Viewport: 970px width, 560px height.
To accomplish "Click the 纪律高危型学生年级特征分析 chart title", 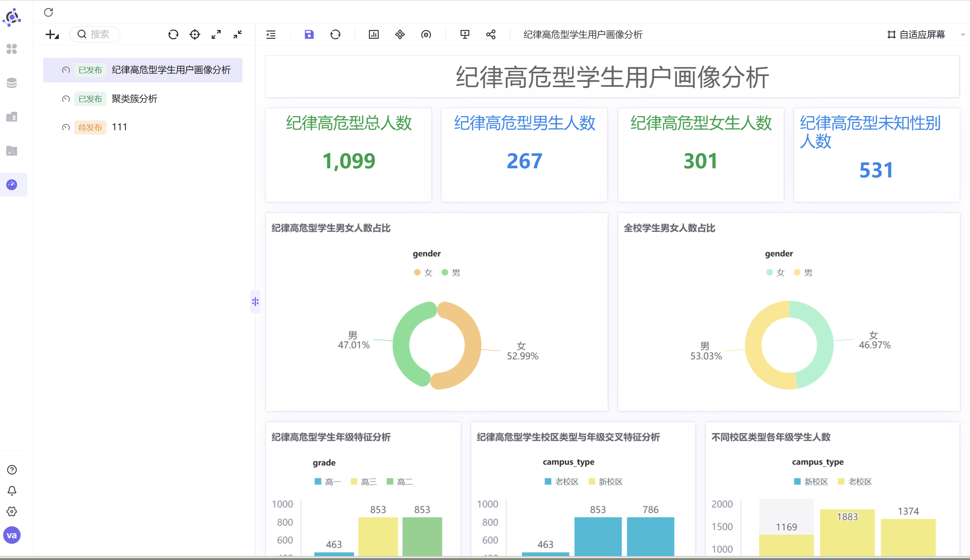I will pos(331,437).
